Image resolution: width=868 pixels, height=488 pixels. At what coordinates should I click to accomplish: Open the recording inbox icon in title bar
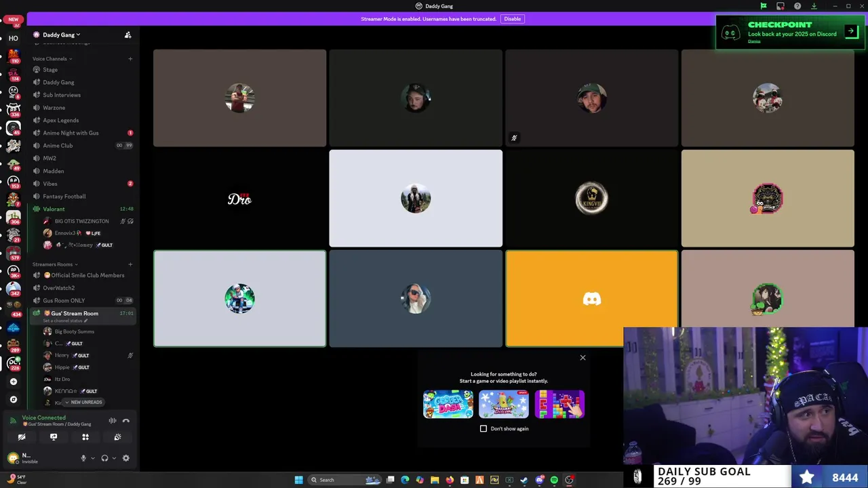[781, 6]
